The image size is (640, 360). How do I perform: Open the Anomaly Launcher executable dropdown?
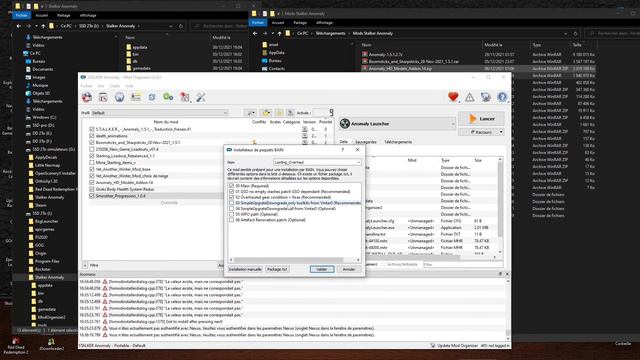click(x=397, y=124)
